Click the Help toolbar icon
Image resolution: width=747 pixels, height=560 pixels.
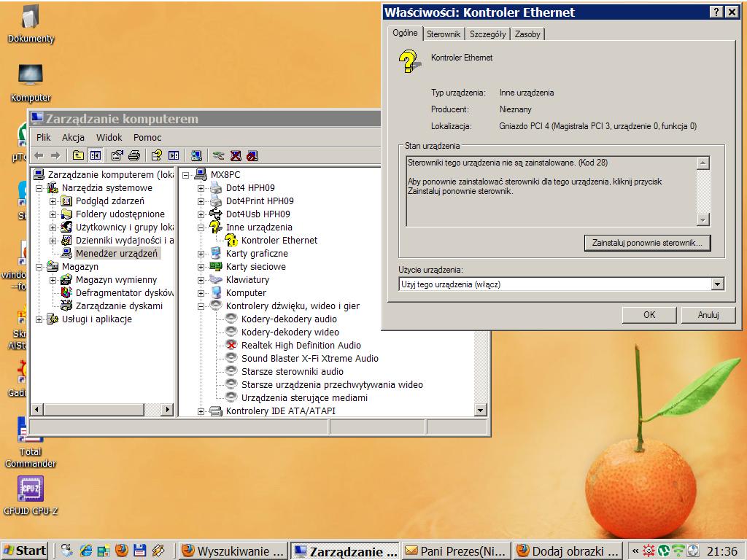click(155, 155)
